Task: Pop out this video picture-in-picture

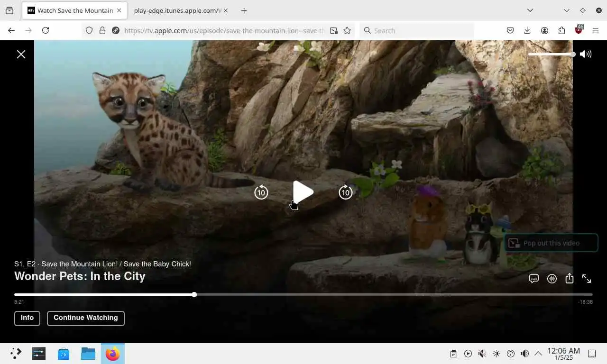Action: 551,243
